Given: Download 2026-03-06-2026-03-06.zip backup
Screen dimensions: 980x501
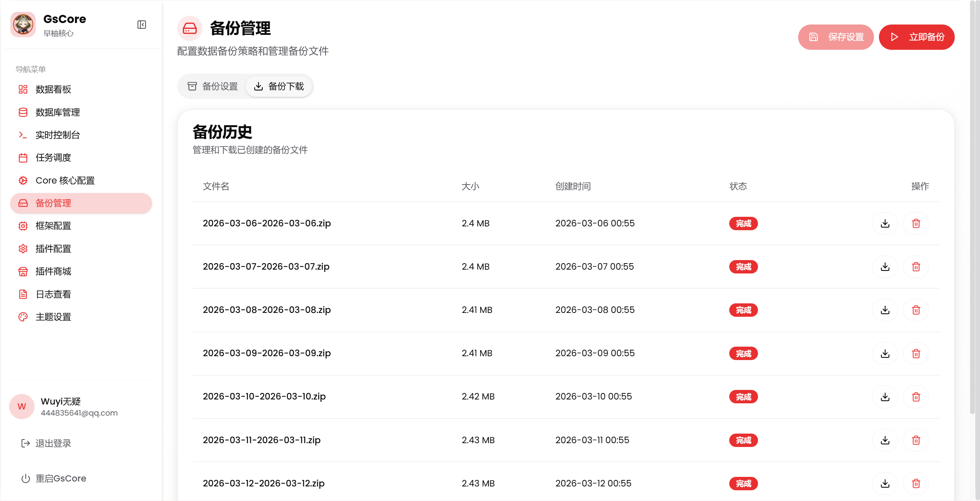Looking at the screenshot, I should coord(885,223).
